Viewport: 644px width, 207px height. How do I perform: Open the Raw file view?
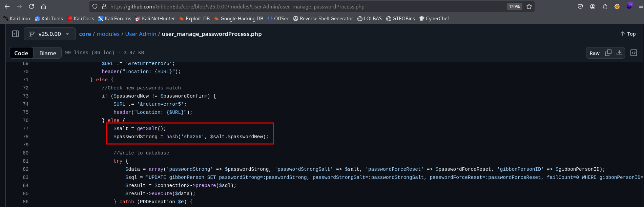tap(594, 53)
